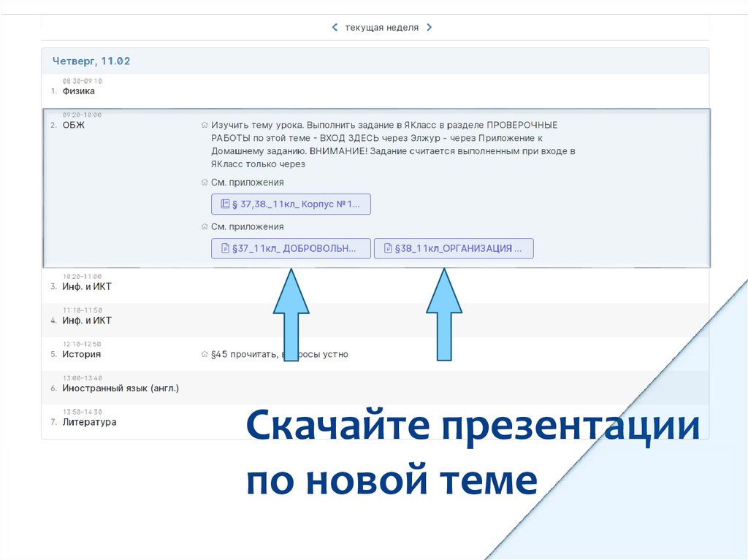
Task: Click ОБЖ homework text 'Изучить тему урока'
Action: pos(257,125)
